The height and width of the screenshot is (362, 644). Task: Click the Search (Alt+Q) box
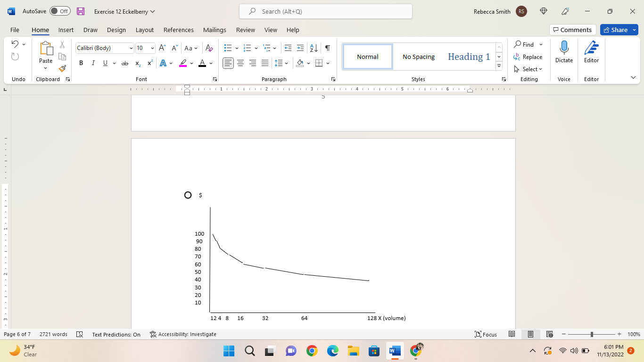pos(326,11)
